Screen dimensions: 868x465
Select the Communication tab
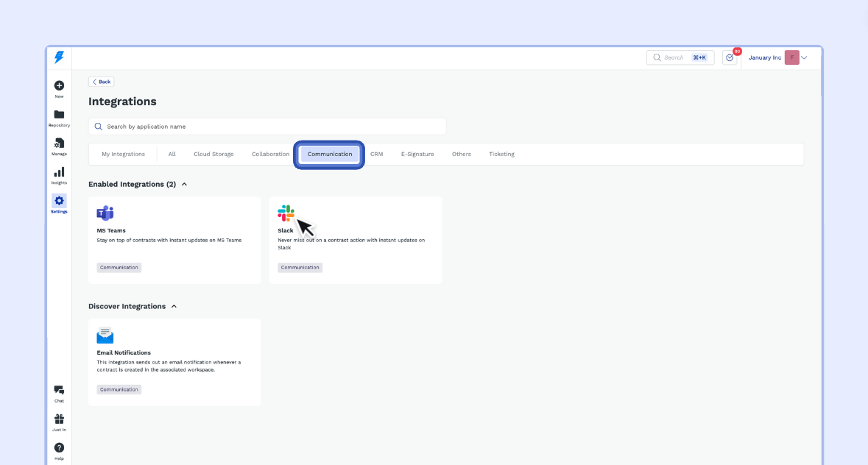(329, 155)
